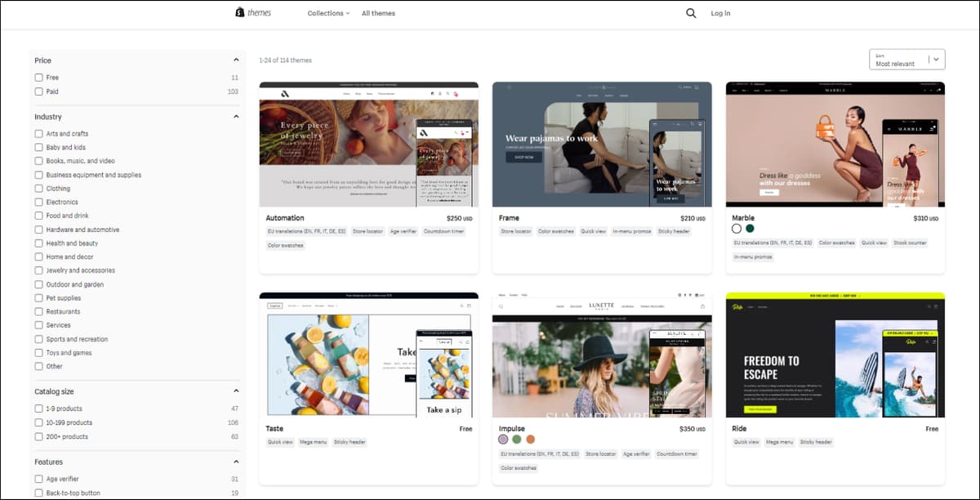Collapse the Price filter section
The width and height of the screenshot is (980, 500).
click(x=236, y=60)
